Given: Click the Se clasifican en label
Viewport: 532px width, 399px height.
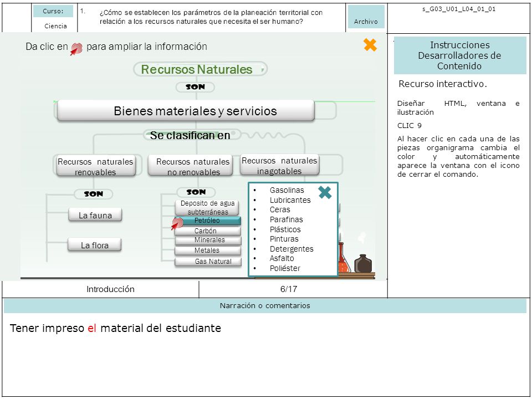Looking at the screenshot, I should tap(190, 135).
